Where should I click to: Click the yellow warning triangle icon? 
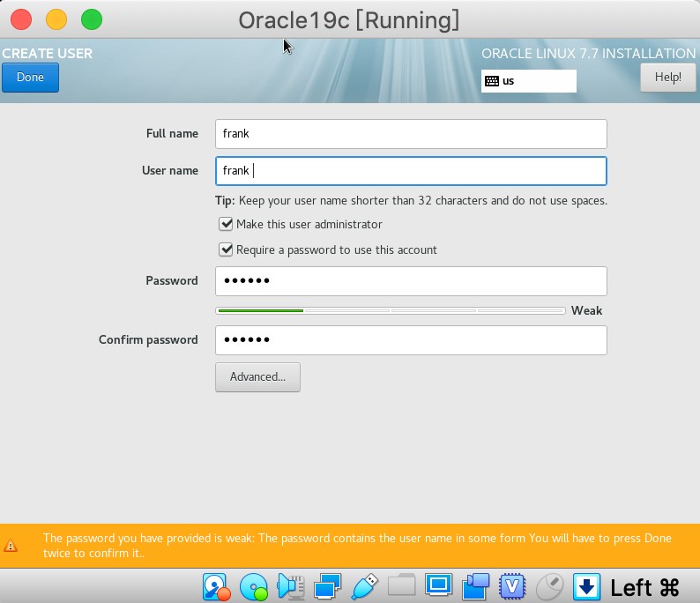tap(11, 546)
